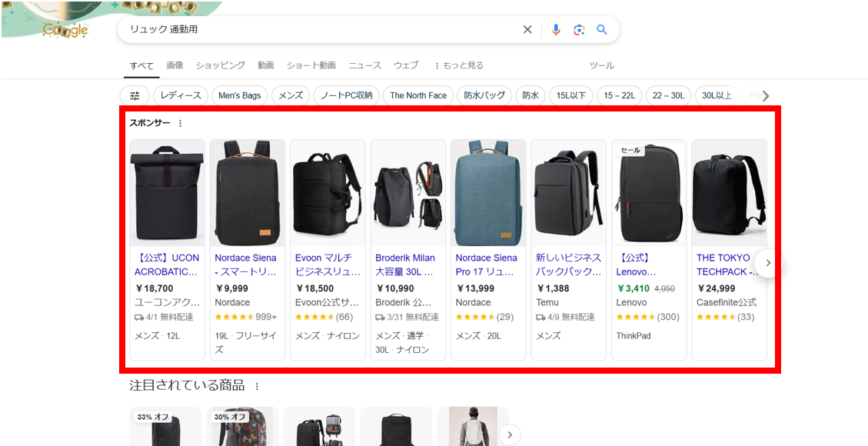
Task: Start voice search with microphone icon
Action: pyautogui.click(x=556, y=30)
